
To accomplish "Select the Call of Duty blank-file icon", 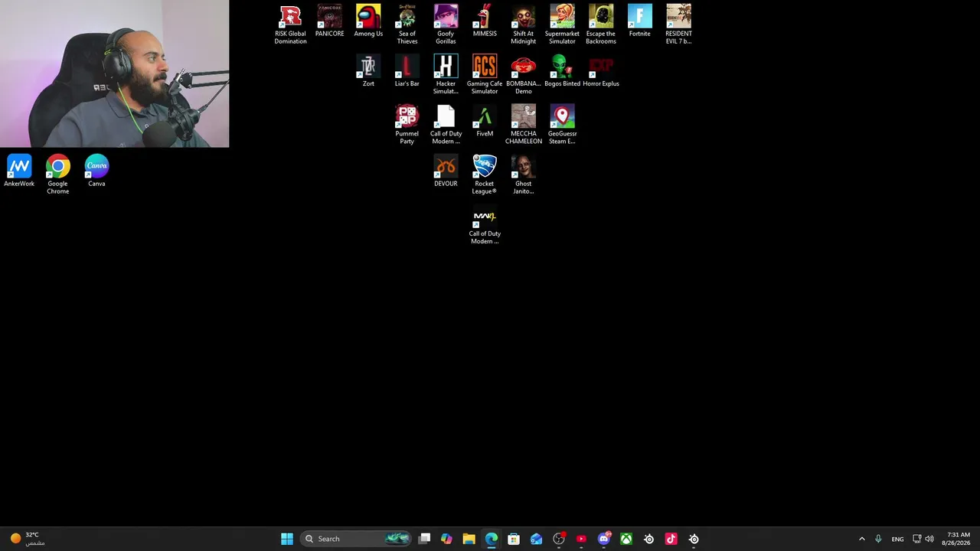I will point(446,125).
